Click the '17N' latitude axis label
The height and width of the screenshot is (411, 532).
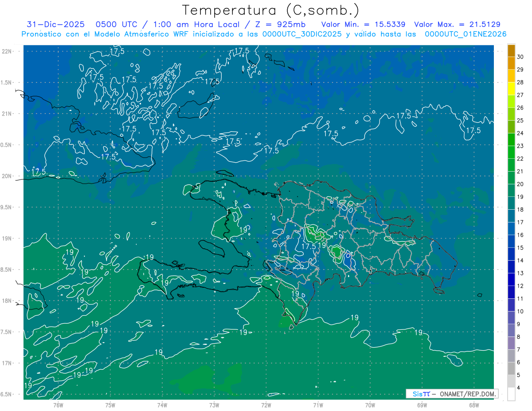(x=7, y=363)
